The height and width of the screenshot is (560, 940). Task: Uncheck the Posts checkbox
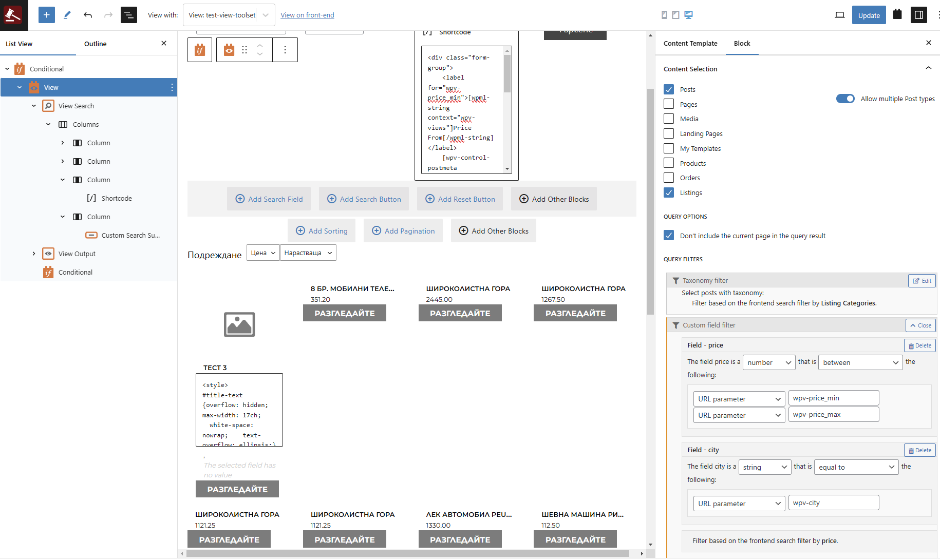[669, 89]
